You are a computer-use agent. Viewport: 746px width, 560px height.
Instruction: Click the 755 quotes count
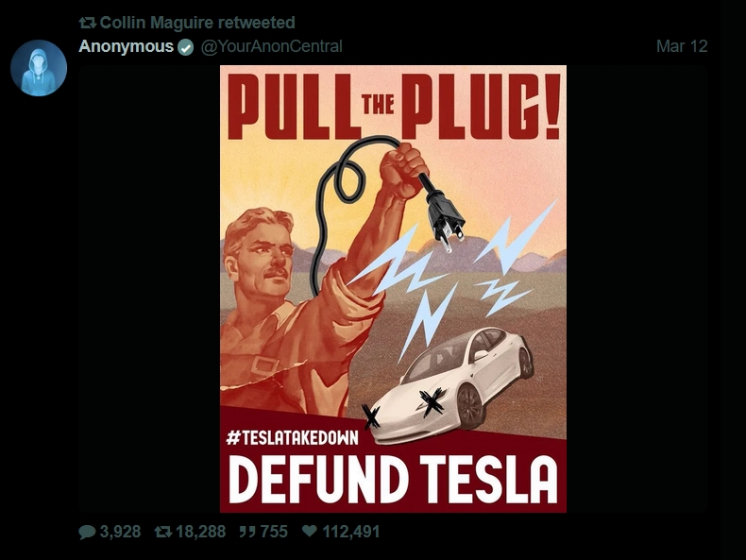(274, 532)
